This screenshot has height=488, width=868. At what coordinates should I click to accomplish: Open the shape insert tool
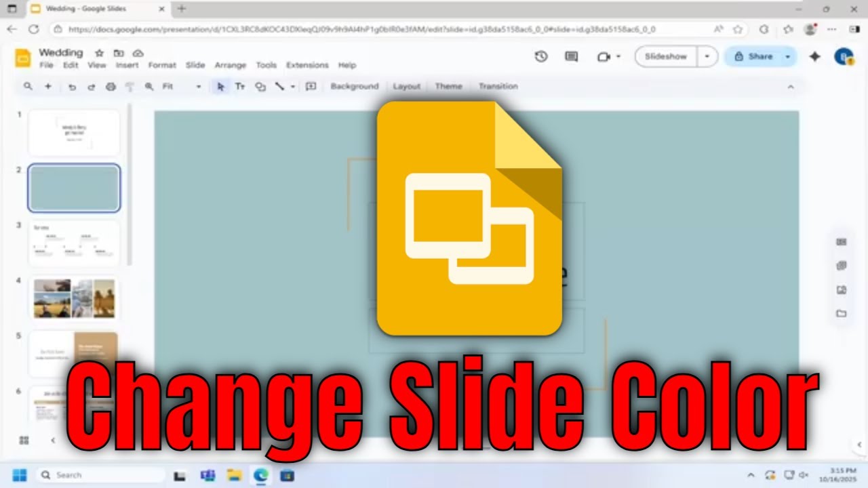tap(260, 87)
